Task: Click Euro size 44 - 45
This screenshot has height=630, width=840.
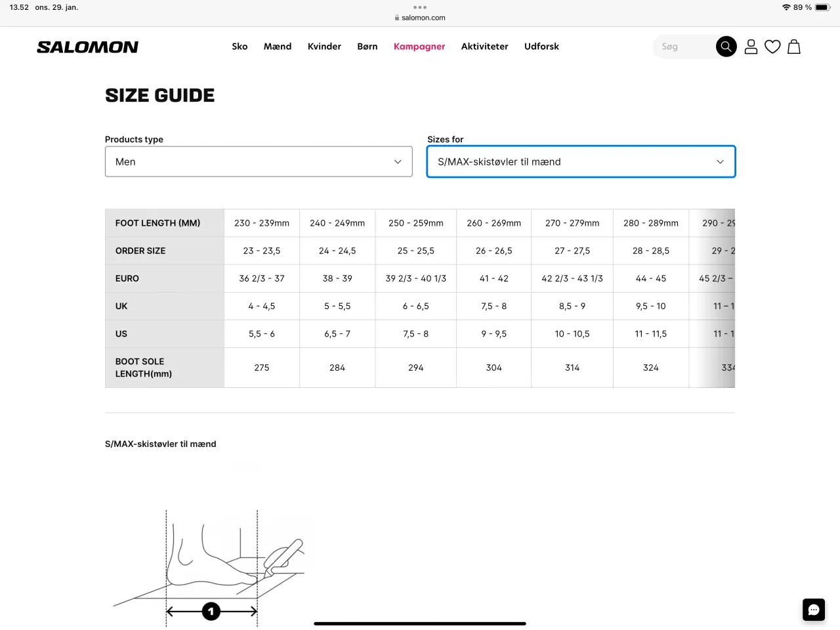Action: click(651, 278)
